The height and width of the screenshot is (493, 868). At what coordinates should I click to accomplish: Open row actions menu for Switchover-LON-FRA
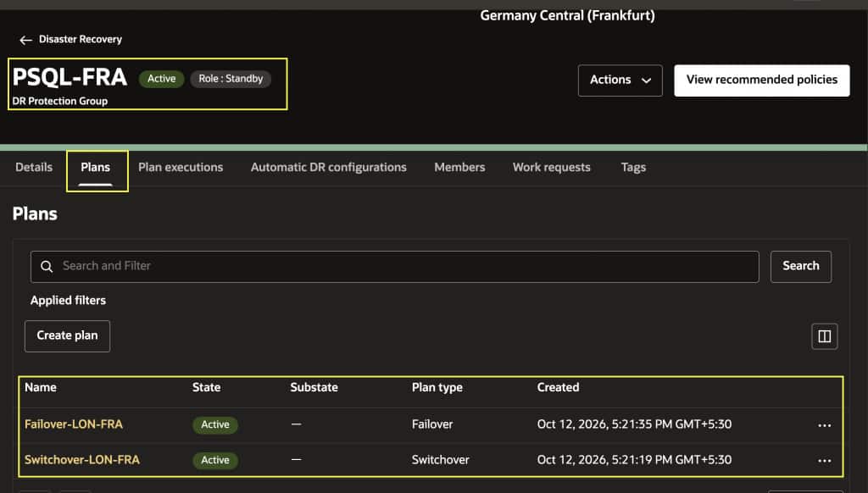[824, 461]
